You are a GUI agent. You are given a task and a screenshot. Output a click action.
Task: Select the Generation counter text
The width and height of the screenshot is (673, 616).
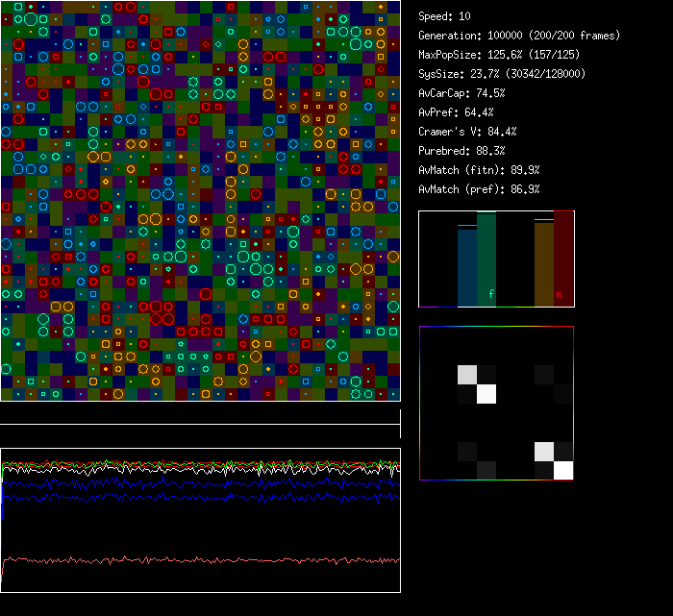(x=519, y=36)
